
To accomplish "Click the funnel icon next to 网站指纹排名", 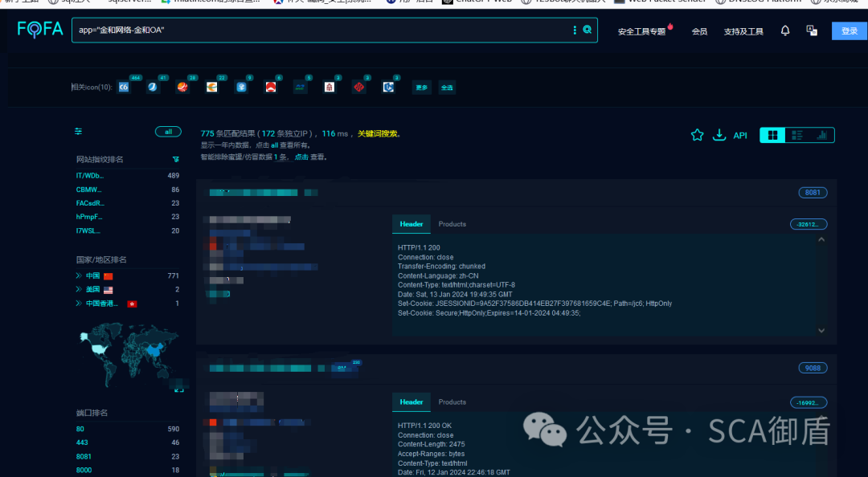I will click(x=176, y=159).
